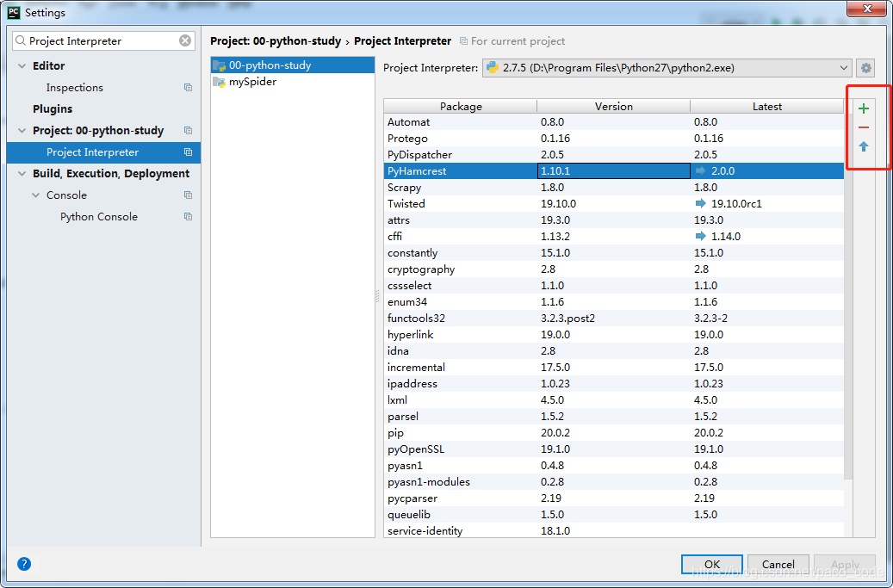This screenshot has height=588, width=893.
Task: Click the settings search input field
Action: pos(102,41)
